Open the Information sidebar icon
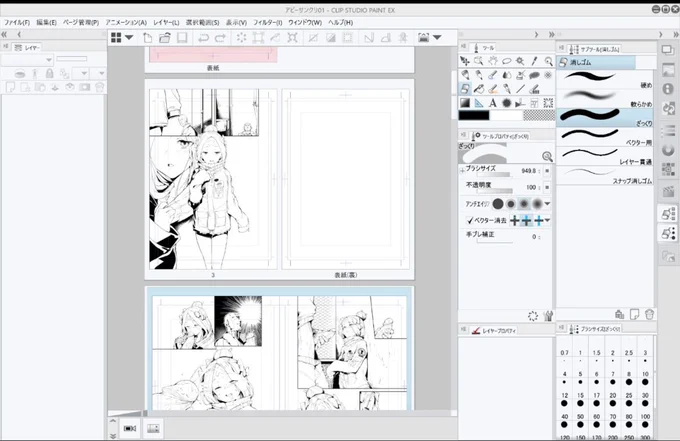This screenshot has height=441, width=680. tap(668, 88)
